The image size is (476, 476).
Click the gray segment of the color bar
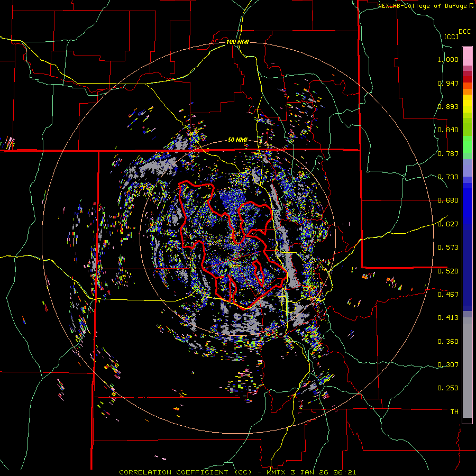(467, 368)
